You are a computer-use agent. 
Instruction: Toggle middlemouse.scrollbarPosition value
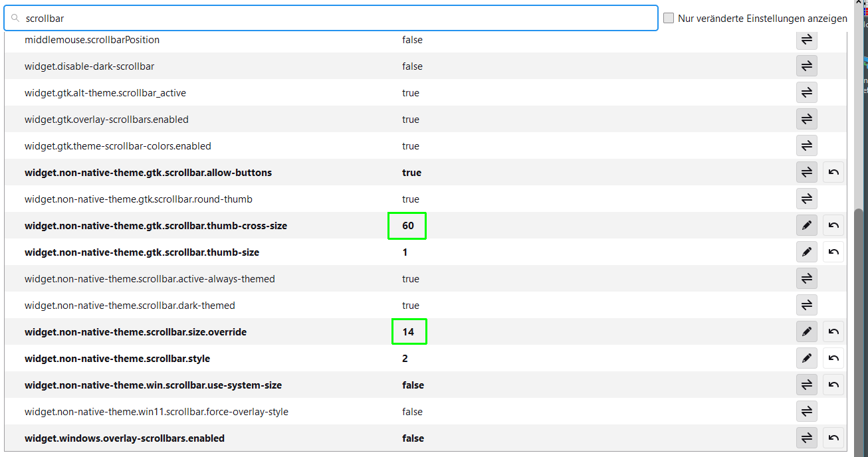pyautogui.click(x=807, y=40)
